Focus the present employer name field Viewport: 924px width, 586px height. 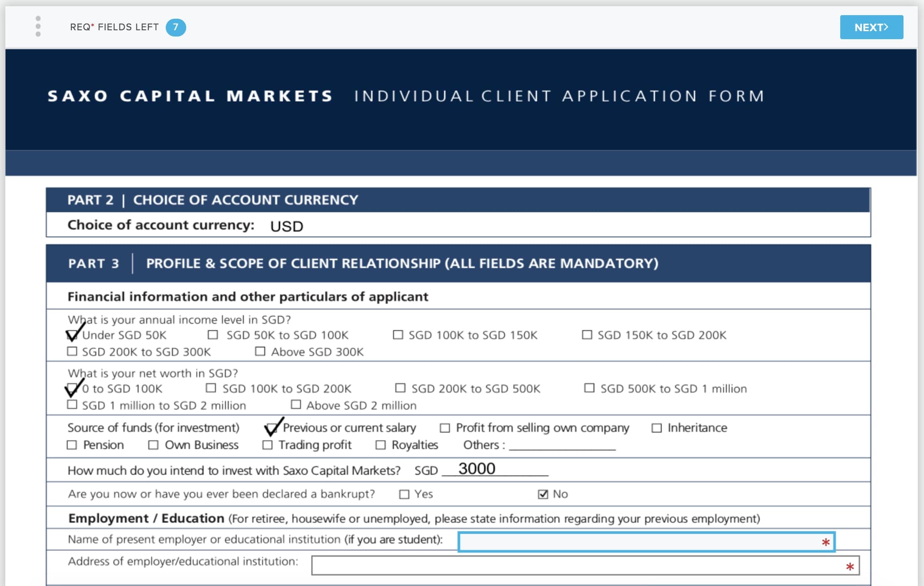pos(646,542)
